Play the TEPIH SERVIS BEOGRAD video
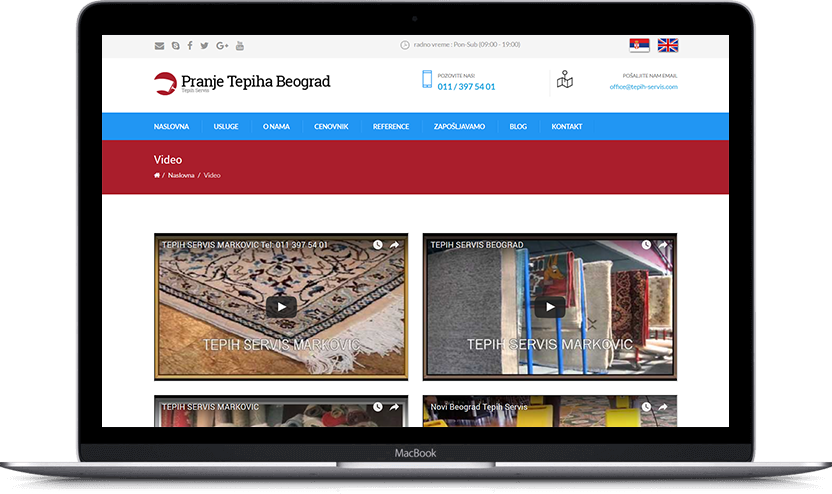This screenshot has height=494, width=832. [549, 307]
